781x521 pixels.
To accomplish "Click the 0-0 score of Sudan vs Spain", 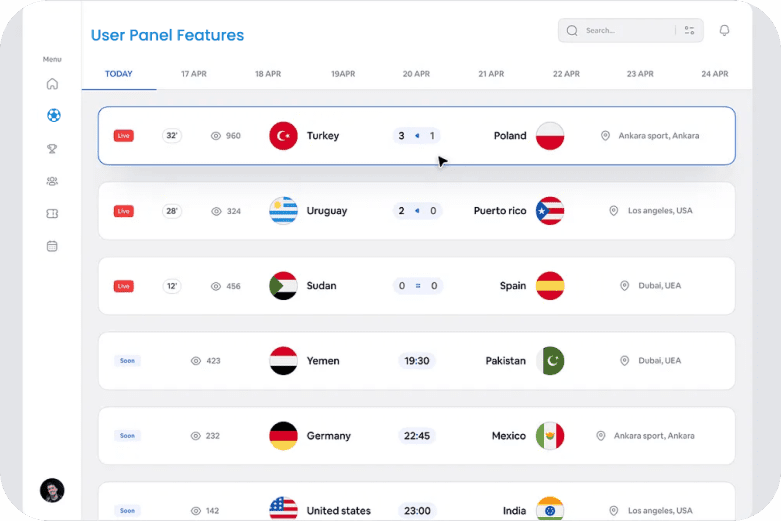I will pos(418,286).
